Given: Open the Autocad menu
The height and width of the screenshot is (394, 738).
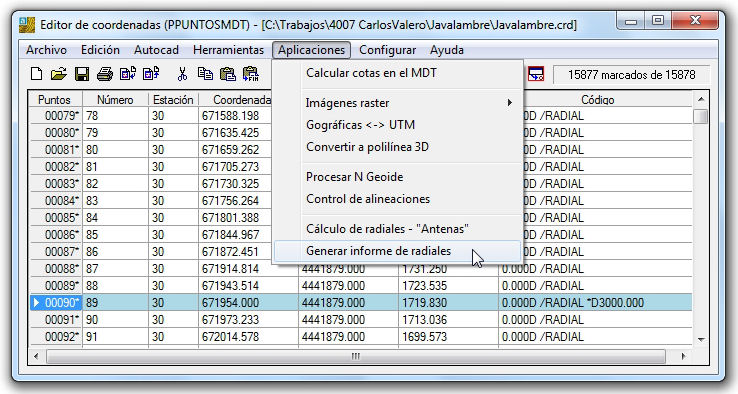Looking at the screenshot, I should click(156, 50).
